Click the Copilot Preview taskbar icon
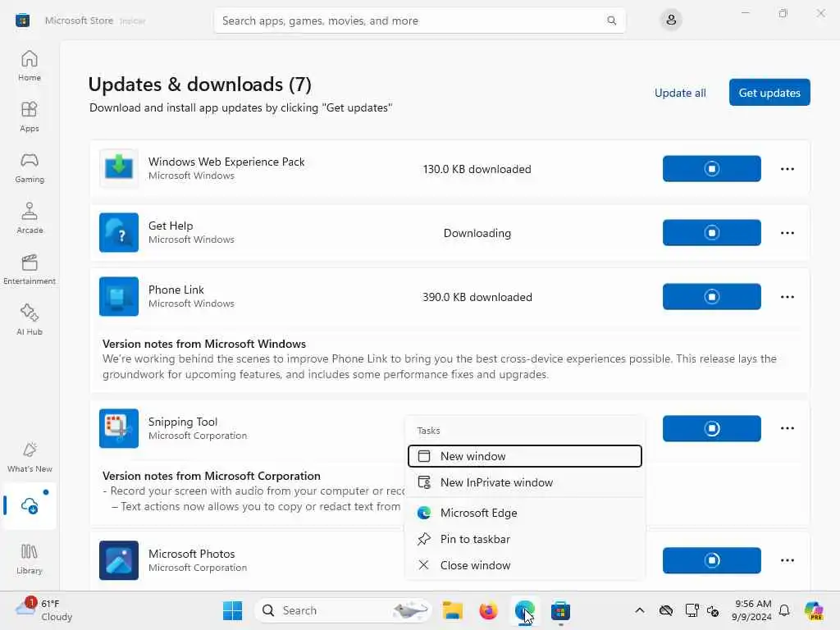 coord(814,610)
